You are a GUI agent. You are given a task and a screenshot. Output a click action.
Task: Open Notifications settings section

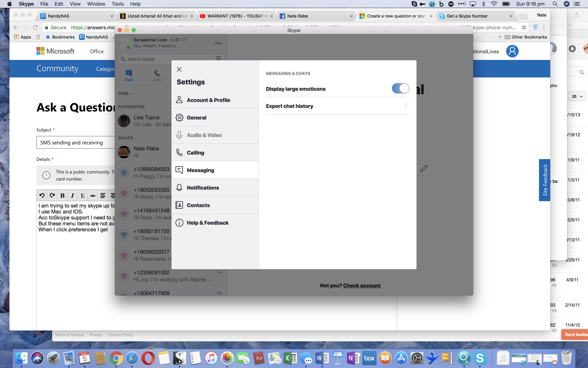215,188
